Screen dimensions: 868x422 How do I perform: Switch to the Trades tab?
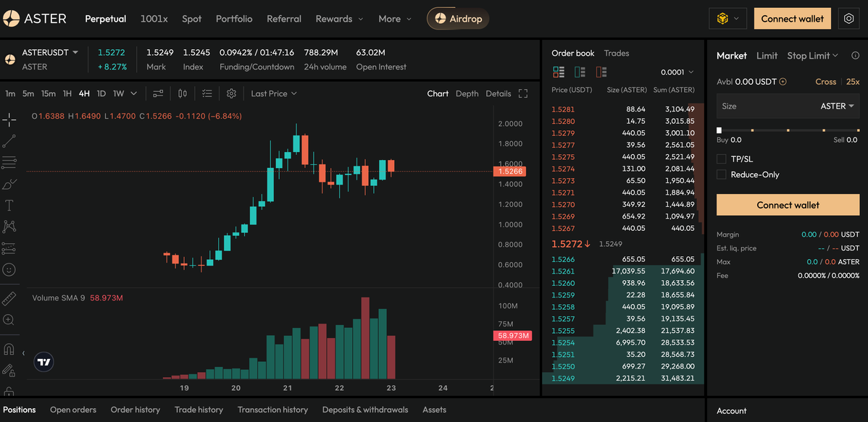[x=617, y=53]
